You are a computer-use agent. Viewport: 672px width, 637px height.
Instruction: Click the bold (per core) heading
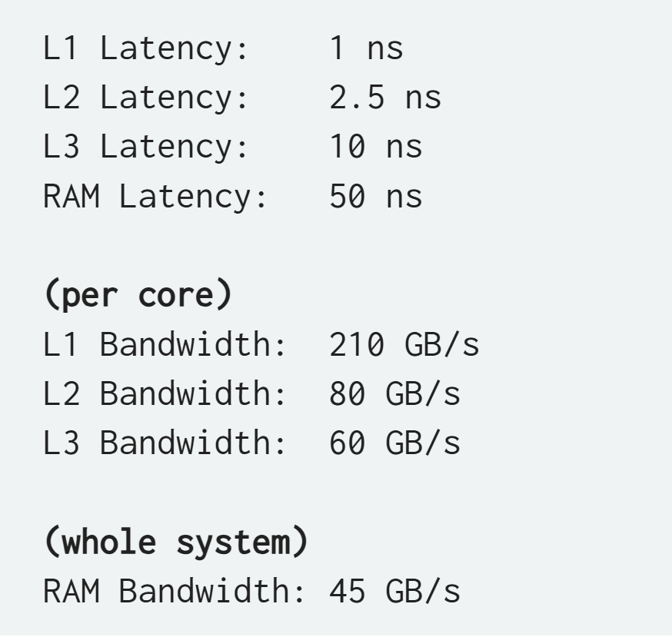click(138, 295)
